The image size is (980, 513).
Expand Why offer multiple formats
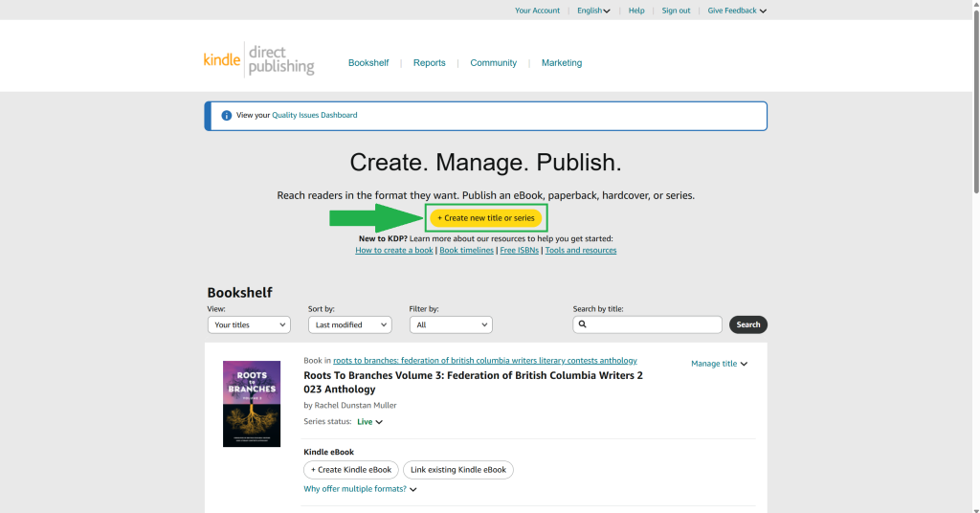[x=360, y=489]
